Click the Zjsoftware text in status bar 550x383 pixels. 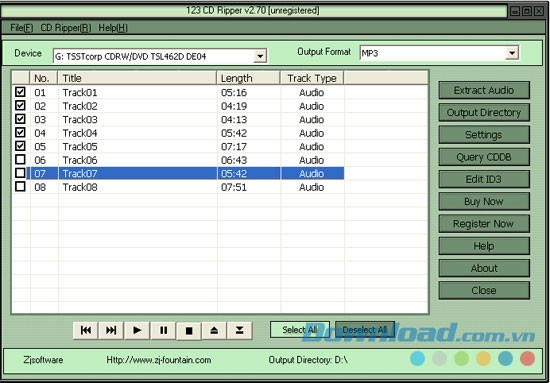pyautogui.click(x=43, y=360)
